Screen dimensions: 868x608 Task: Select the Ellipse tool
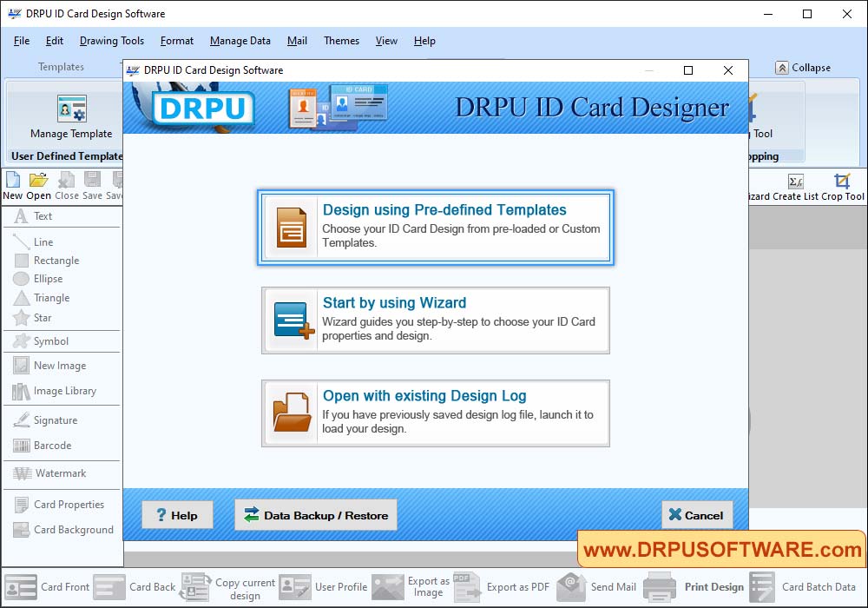coord(38,279)
